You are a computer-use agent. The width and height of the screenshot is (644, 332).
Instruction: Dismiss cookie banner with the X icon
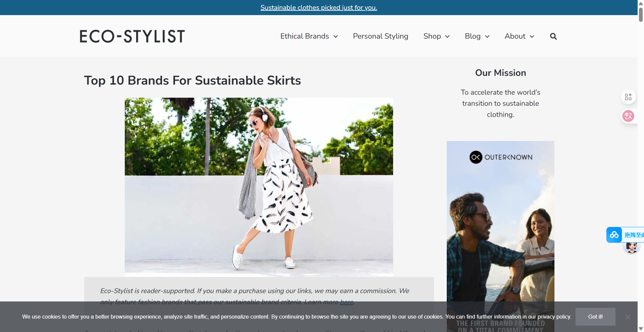(x=628, y=317)
